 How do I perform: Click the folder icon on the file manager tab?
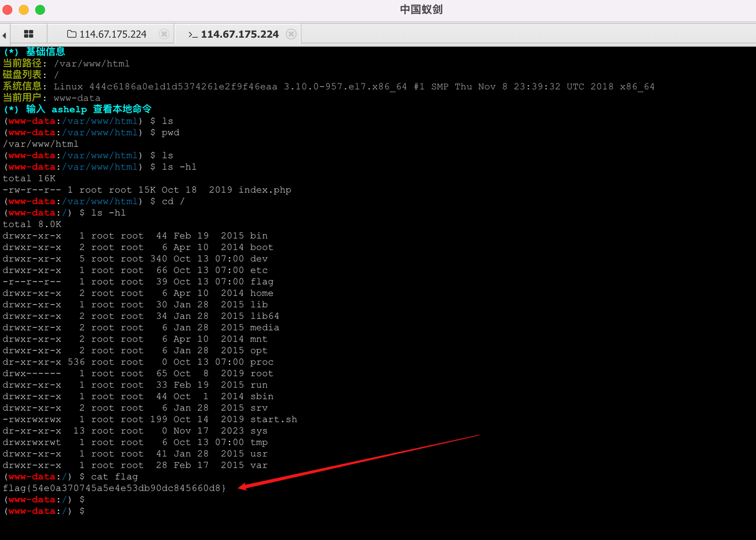pyautogui.click(x=71, y=34)
